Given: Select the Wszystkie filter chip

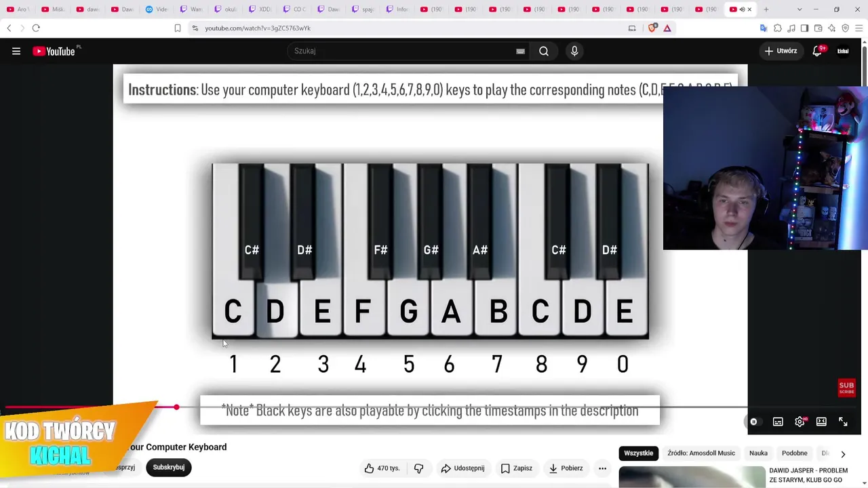Looking at the screenshot, I should pos(639,453).
